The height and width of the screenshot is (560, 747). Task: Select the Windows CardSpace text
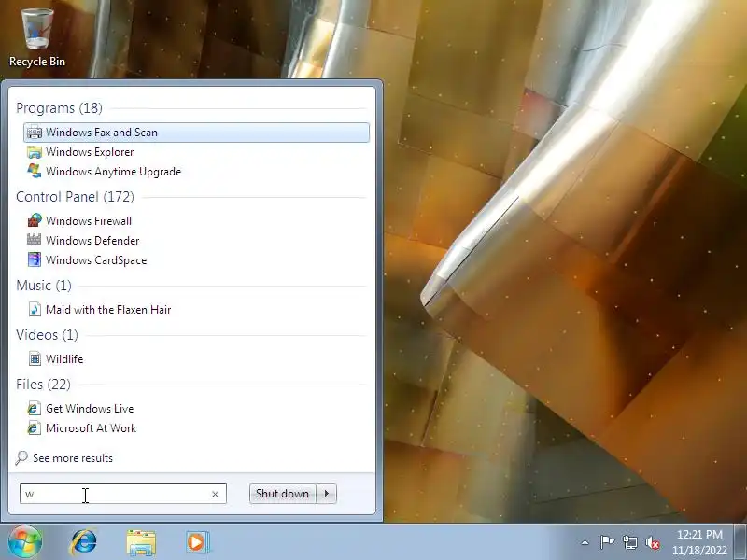(96, 260)
